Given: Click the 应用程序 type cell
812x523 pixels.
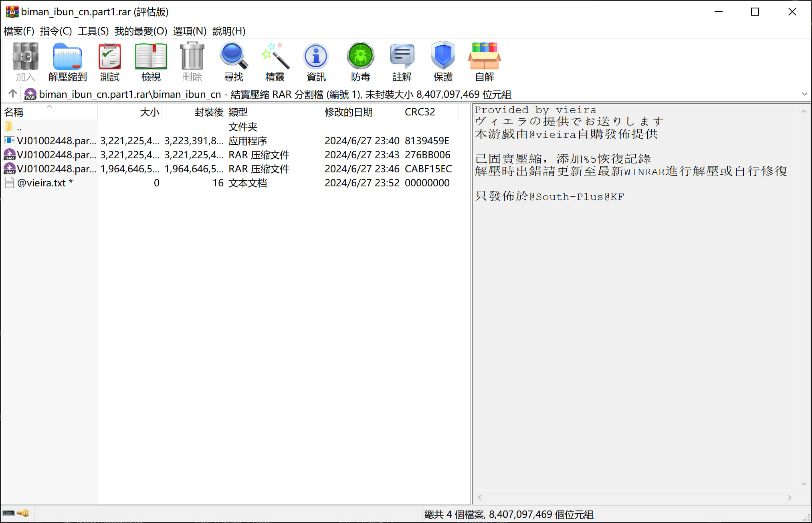Looking at the screenshot, I should click(248, 141).
